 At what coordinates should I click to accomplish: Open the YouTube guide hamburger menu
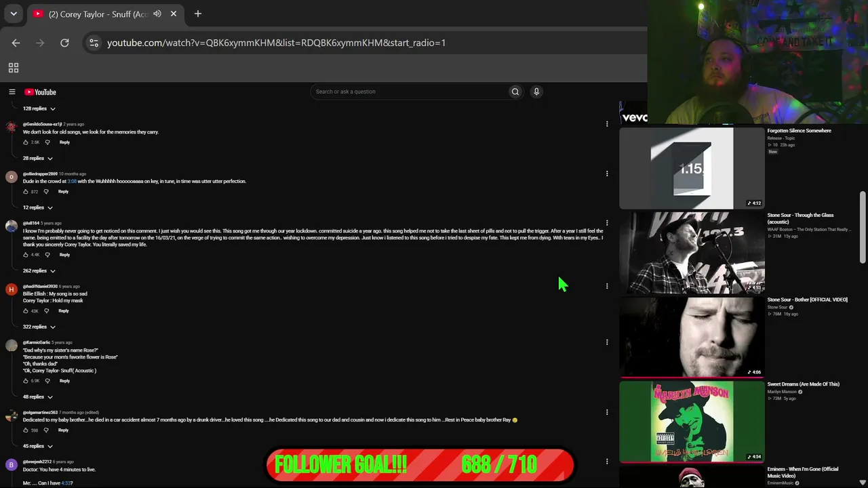pos(12,92)
